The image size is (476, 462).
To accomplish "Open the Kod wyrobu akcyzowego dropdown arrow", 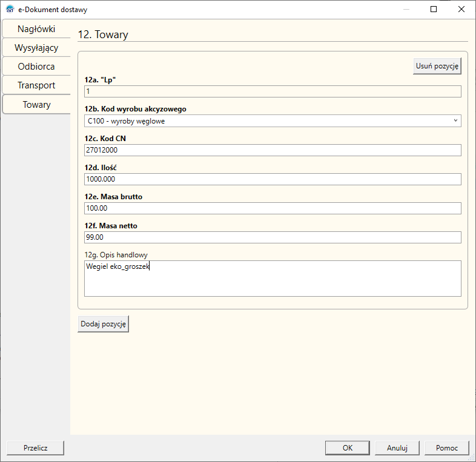I will 455,120.
